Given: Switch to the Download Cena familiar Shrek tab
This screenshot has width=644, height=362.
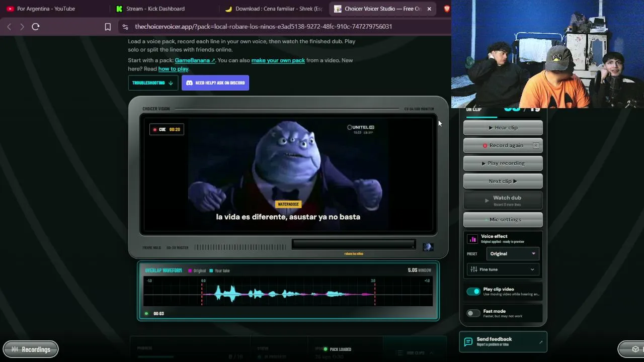Looking at the screenshot, I should pos(274,9).
